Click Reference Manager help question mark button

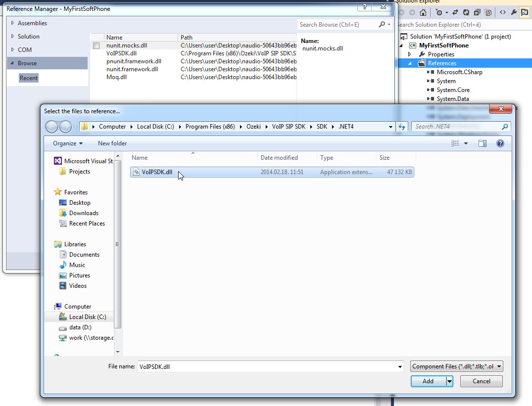tap(365, 6)
